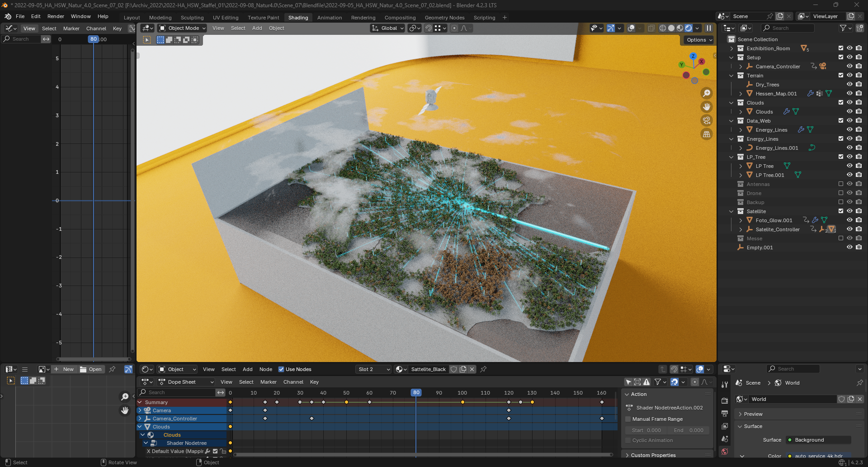
Task: Add a new workspace tab
Action: 505,18
